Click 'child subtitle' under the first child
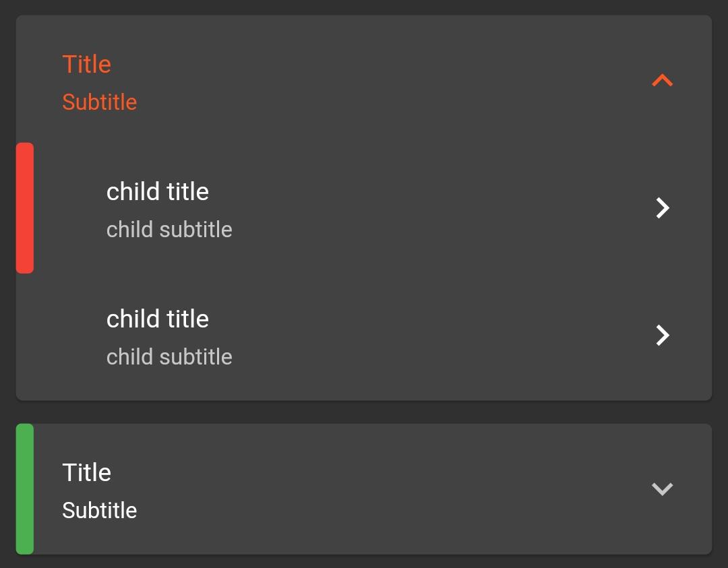Image resolution: width=728 pixels, height=568 pixels. click(x=169, y=229)
